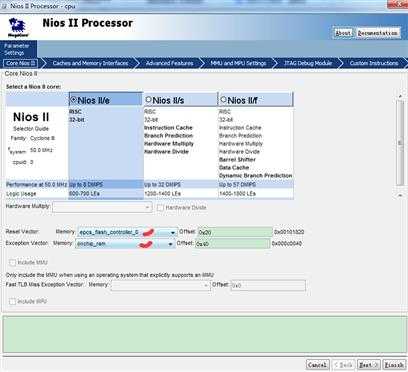Select the Nios II/e core

point(74,99)
